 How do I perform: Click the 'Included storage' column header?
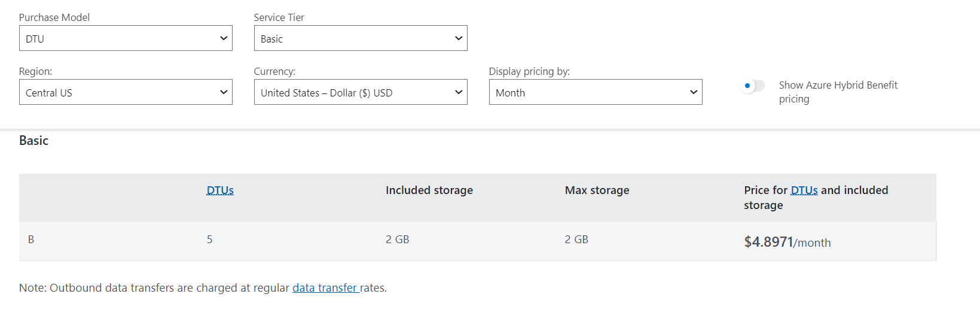coord(429,190)
